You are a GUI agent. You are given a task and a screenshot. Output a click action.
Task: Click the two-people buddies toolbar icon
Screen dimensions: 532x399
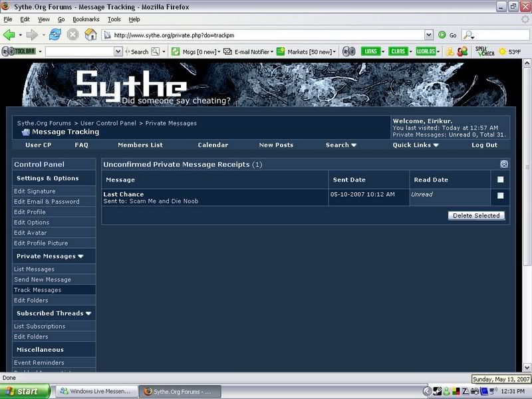pos(462,52)
